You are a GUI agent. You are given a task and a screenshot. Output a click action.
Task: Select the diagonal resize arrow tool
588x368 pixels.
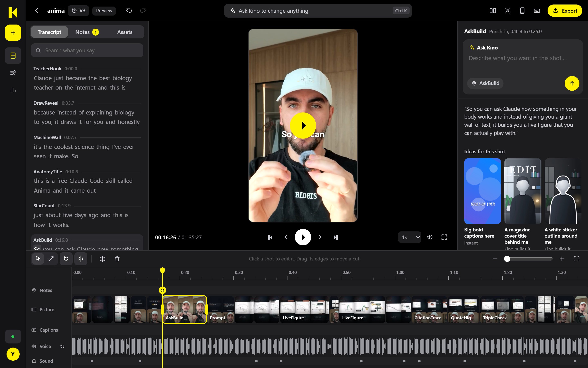click(51, 259)
